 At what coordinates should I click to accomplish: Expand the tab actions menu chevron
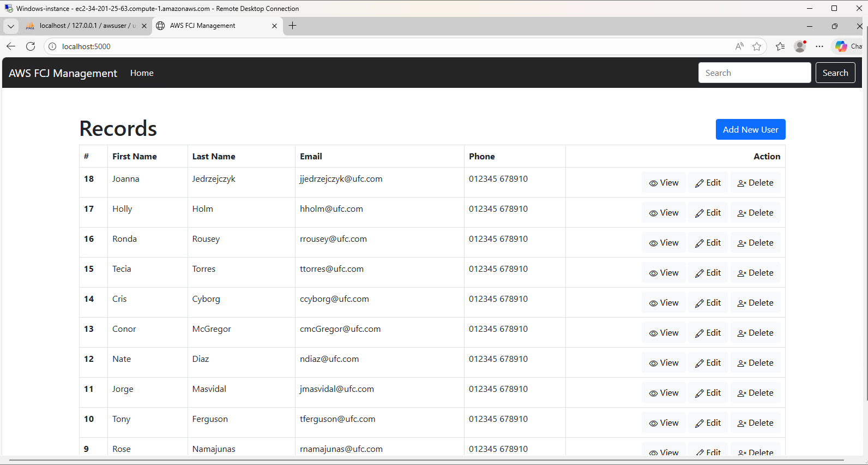click(x=10, y=26)
